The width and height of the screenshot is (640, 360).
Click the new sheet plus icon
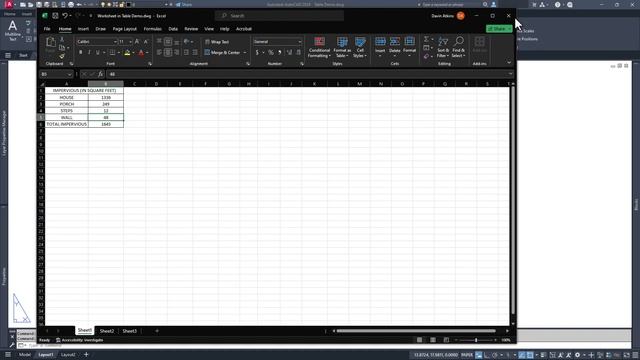click(157, 331)
